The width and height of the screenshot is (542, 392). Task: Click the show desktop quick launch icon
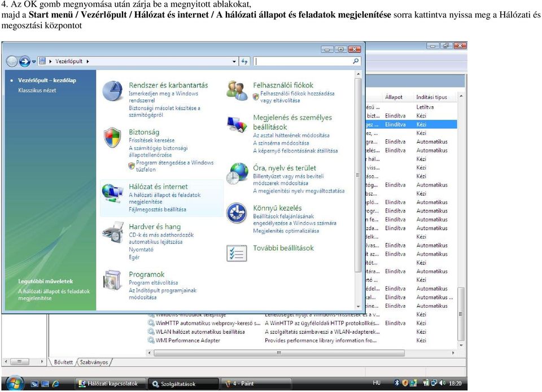(45, 384)
